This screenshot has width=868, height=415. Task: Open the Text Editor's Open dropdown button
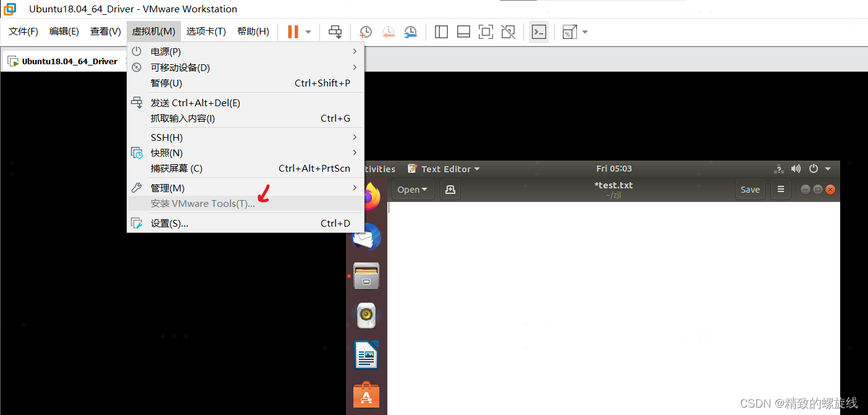tap(413, 190)
